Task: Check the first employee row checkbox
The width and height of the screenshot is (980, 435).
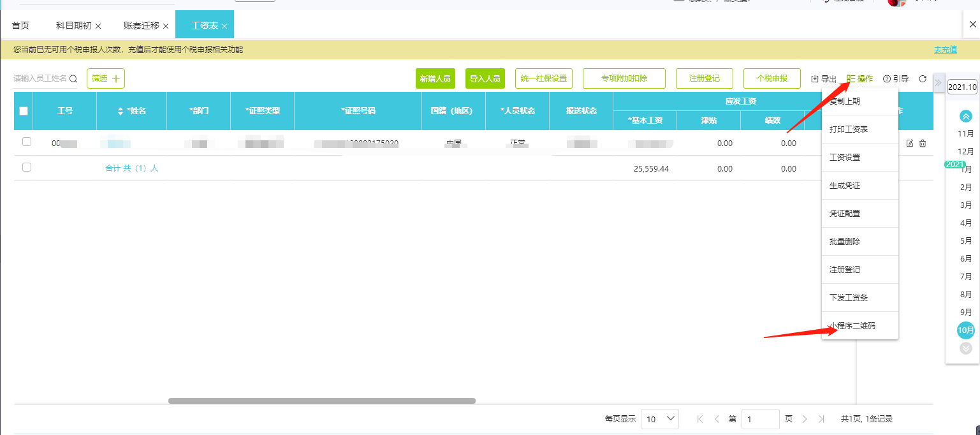Action: coord(27,142)
